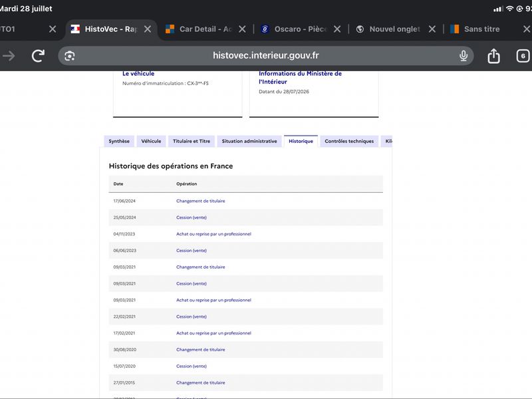Close the HistoVec tab
Viewport: 532px width, 399px height.
click(148, 29)
